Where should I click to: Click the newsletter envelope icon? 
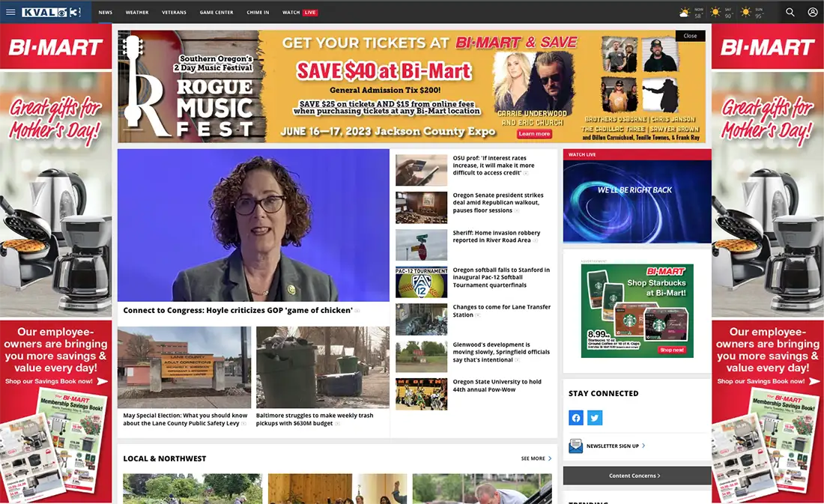(575, 446)
